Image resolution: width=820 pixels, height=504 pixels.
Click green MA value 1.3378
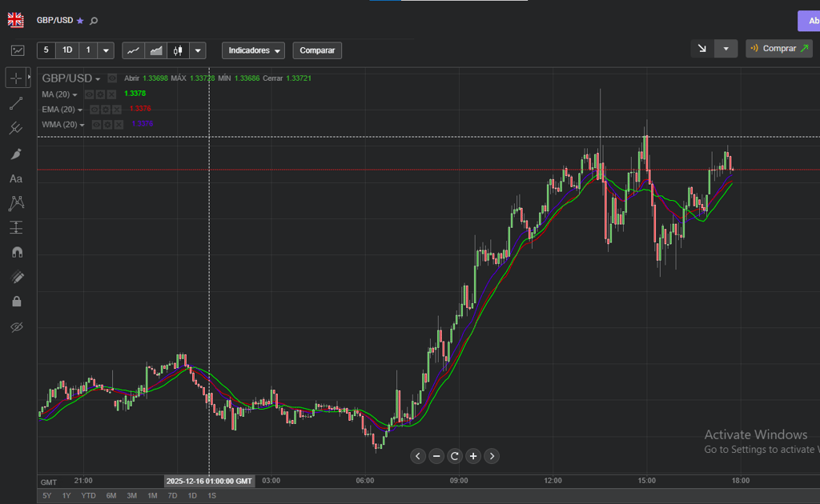tap(135, 94)
